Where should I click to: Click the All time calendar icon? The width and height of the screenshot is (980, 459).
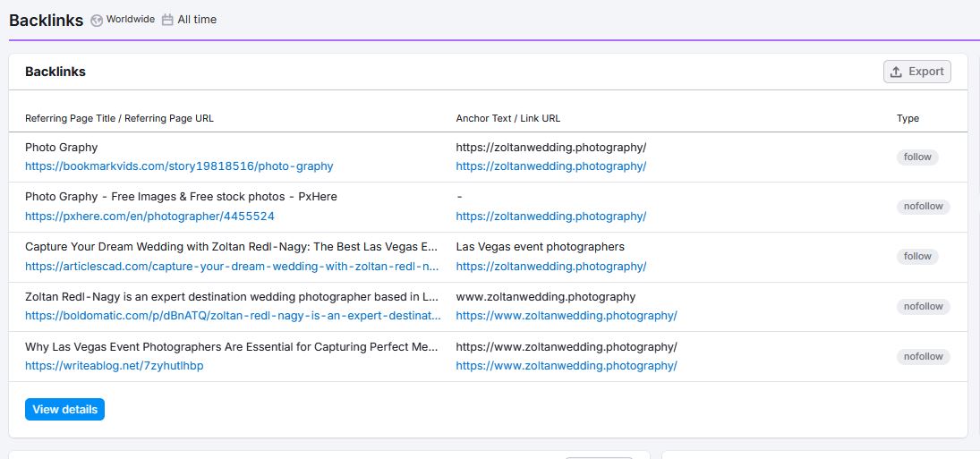point(166,20)
